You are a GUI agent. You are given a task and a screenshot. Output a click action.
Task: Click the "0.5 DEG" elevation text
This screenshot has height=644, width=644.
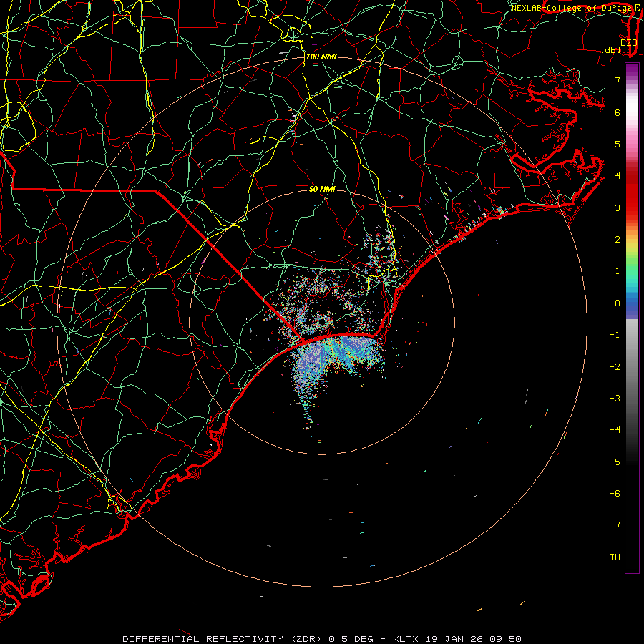(351, 639)
